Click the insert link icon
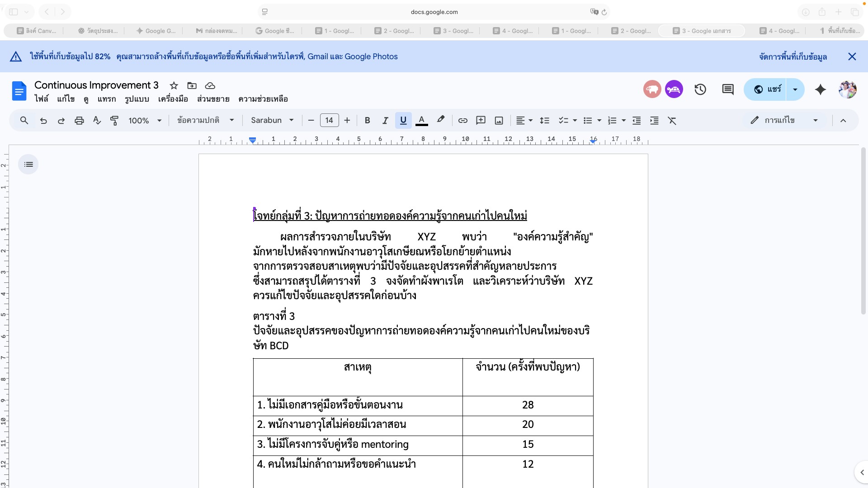The height and width of the screenshot is (488, 868). point(462,121)
